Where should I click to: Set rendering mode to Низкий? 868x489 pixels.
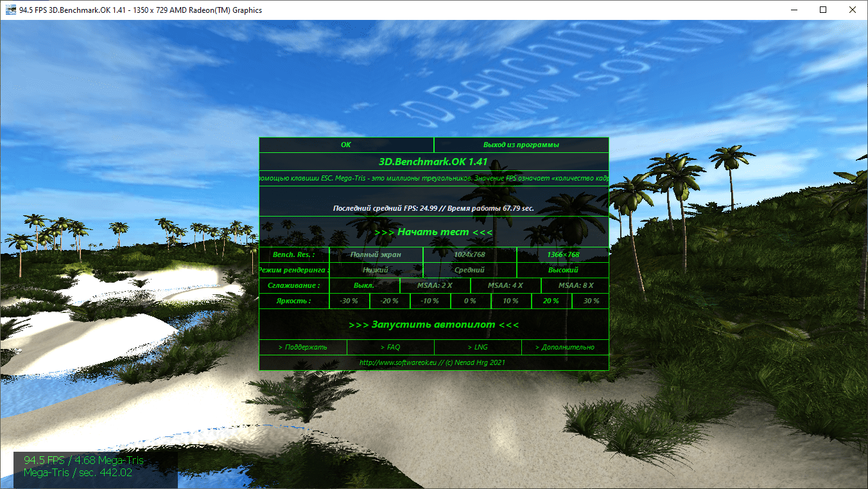pos(376,270)
